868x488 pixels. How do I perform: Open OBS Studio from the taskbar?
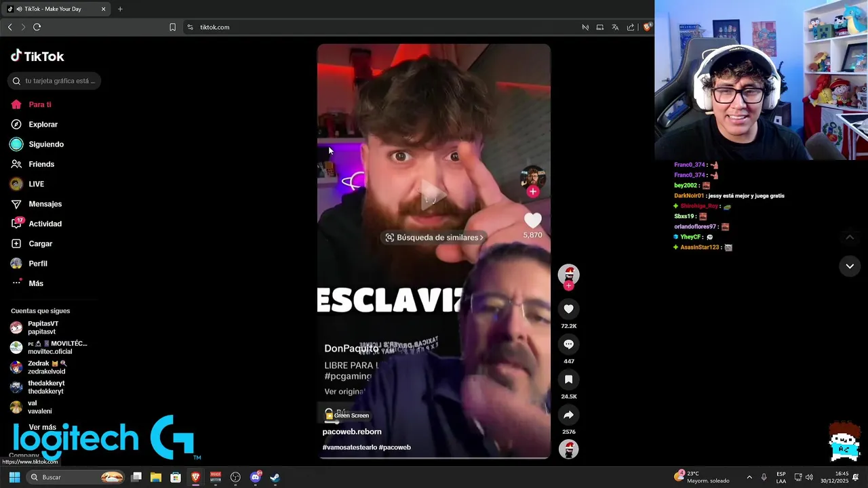235,477
